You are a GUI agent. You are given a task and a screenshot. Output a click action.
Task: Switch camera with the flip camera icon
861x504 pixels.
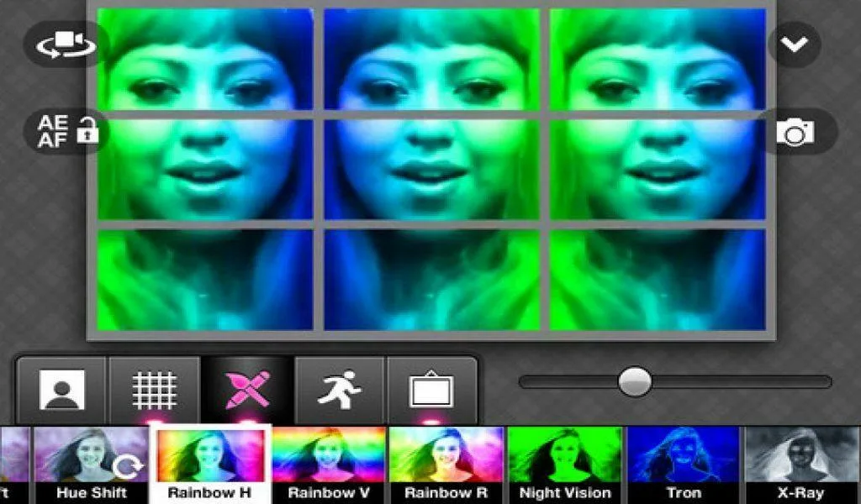point(66,45)
